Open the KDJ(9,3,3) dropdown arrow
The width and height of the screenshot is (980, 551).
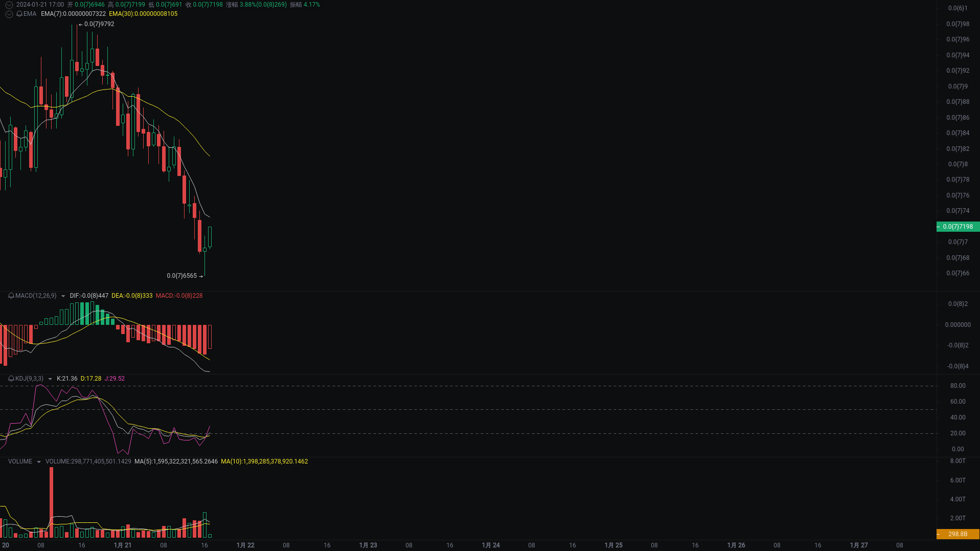[50, 379]
